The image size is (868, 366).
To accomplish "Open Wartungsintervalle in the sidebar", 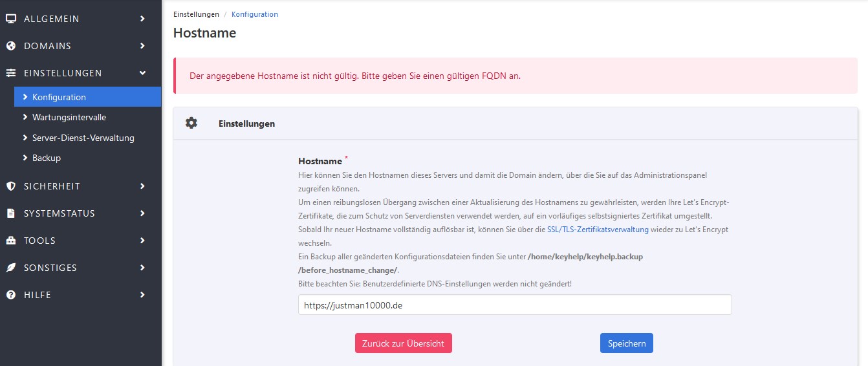I will [x=69, y=118].
